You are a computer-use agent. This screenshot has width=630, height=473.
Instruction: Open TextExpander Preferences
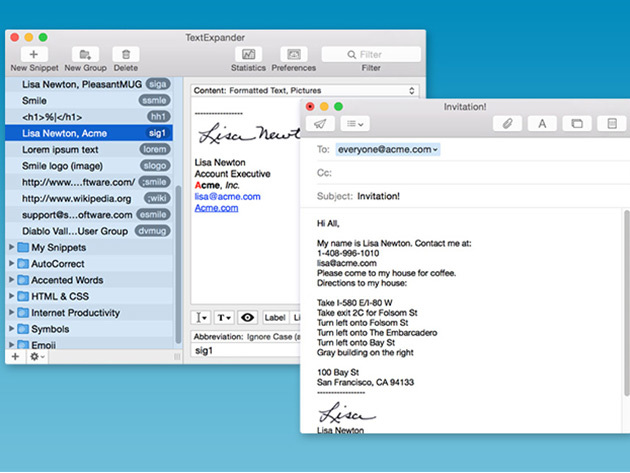294,54
